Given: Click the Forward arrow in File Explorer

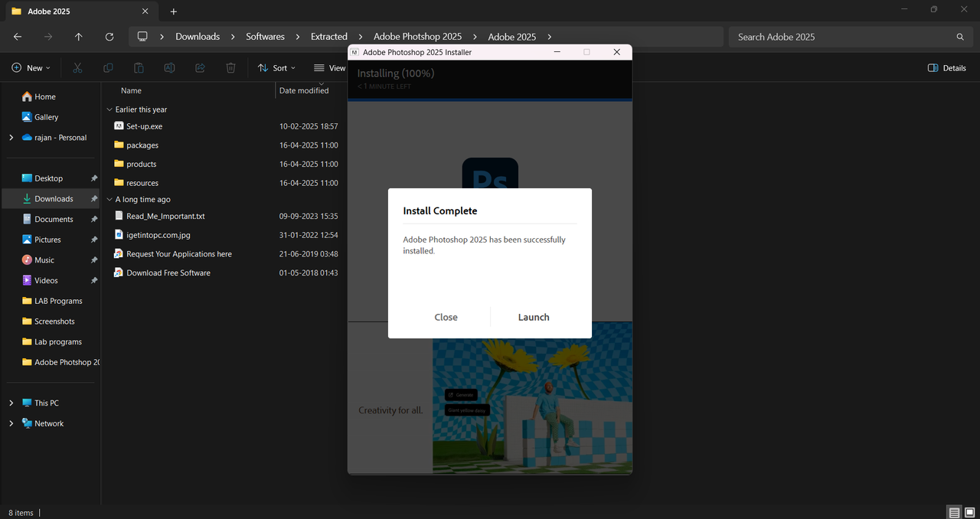Looking at the screenshot, I should [x=48, y=37].
